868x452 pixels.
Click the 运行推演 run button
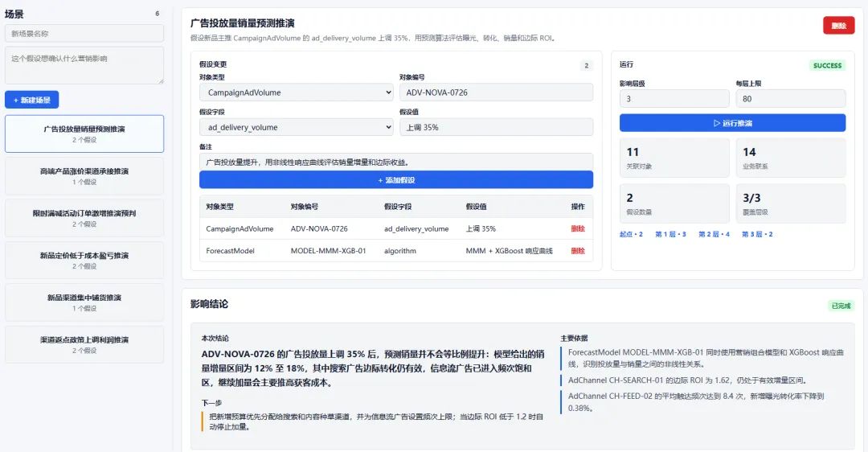[732, 123]
